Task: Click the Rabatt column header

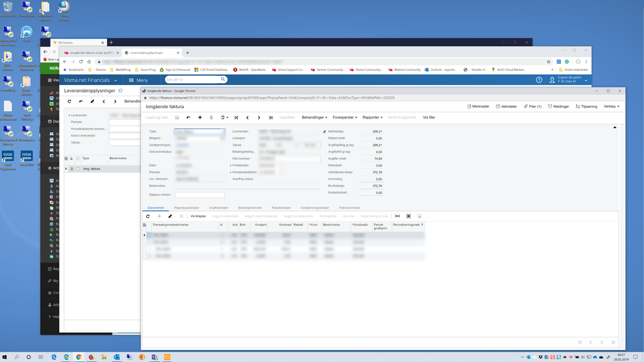Action: (298, 225)
